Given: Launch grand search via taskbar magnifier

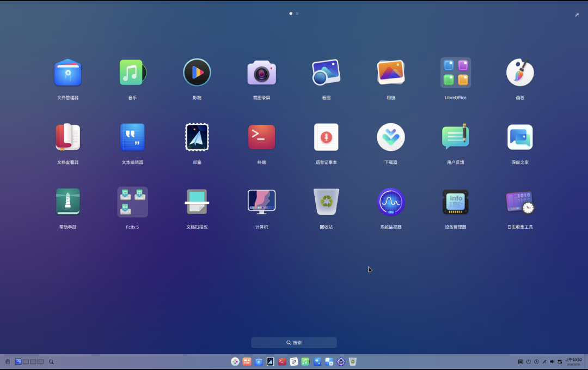Looking at the screenshot, I should click(x=51, y=361).
